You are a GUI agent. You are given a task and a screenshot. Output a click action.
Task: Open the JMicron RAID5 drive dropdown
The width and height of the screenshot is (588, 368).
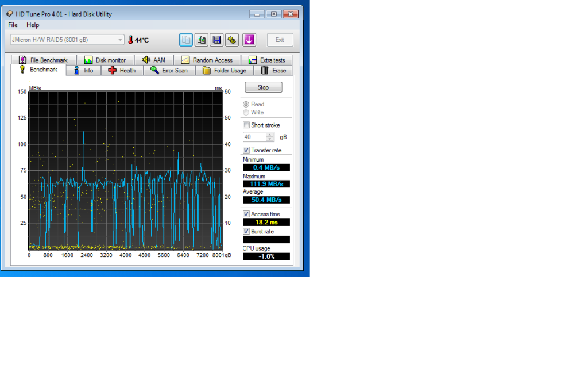point(67,40)
